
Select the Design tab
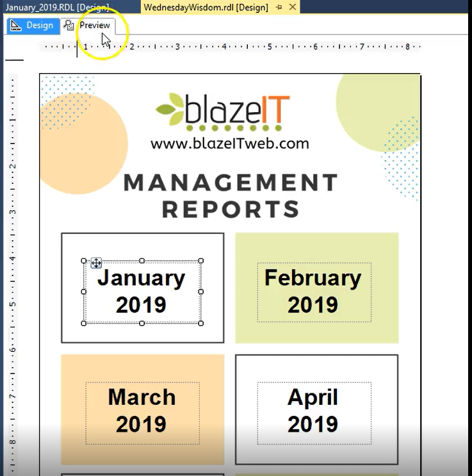coord(33,26)
